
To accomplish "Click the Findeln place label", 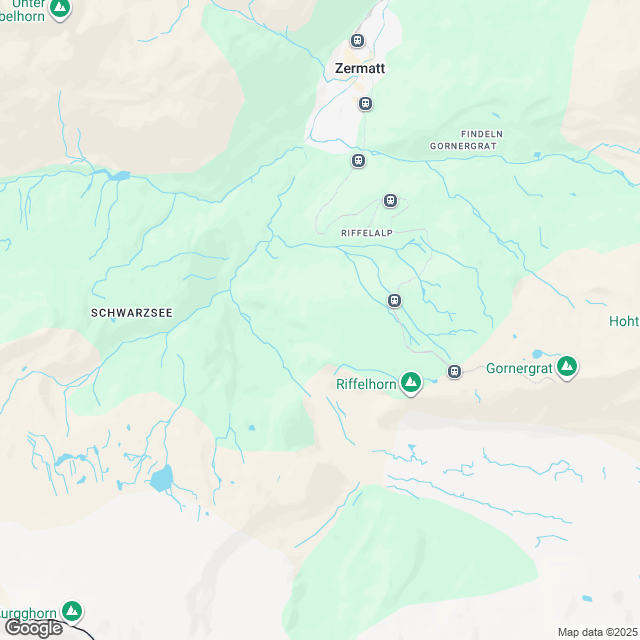I will pos(482,134).
